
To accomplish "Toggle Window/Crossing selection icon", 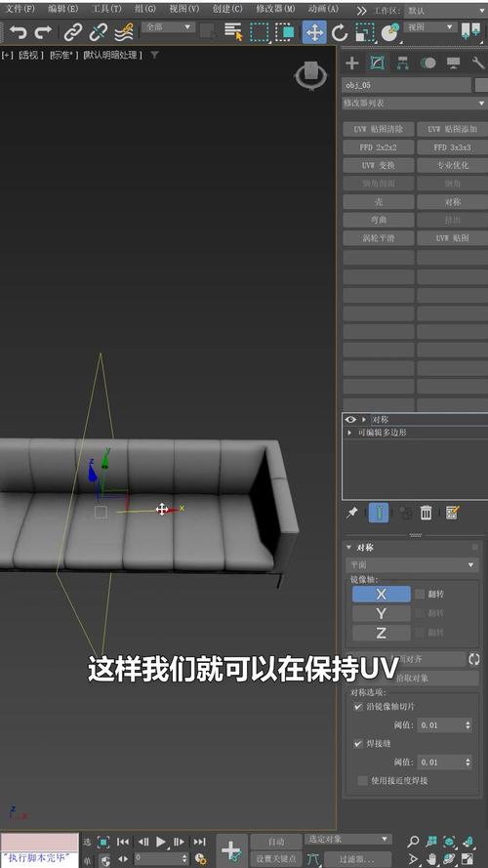I will tap(285, 32).
